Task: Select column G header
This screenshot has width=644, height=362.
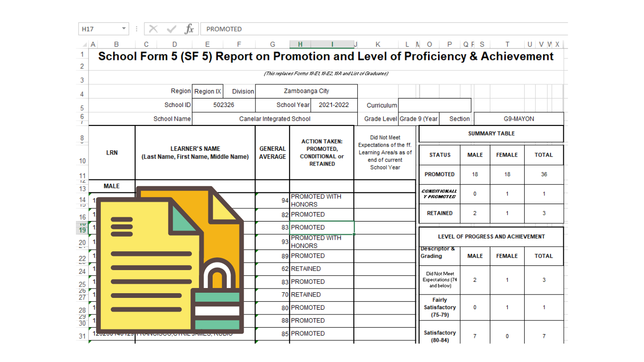Action: [x=272, y=45]
